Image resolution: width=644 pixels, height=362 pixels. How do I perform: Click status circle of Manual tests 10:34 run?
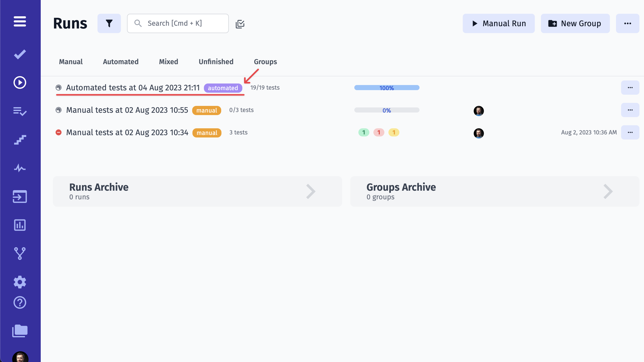pyautogui.click(x=59, y=132)
